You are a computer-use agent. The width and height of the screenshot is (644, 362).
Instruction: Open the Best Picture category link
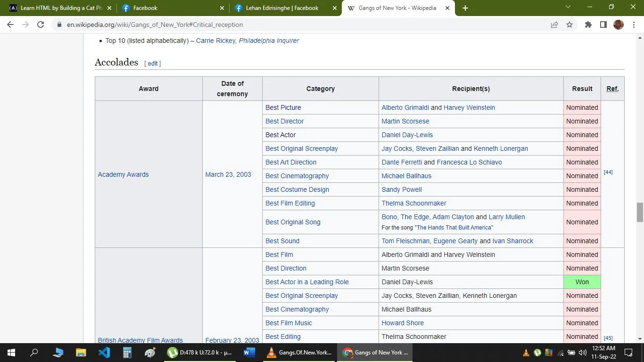pyautogui.click(x=283, y=107)
